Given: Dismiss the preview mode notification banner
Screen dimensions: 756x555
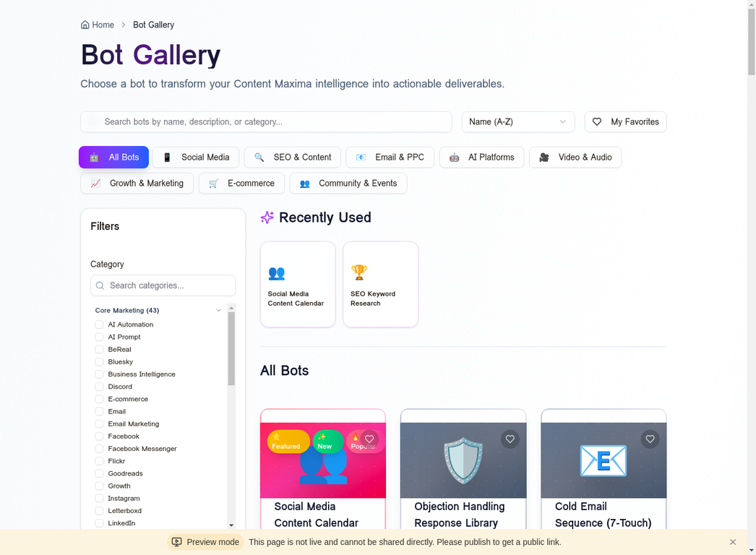Looking at the screenshot, I should coord(732,541).
